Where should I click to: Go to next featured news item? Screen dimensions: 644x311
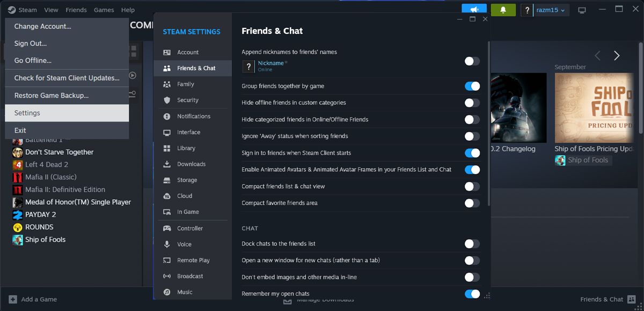pos(617,55)
